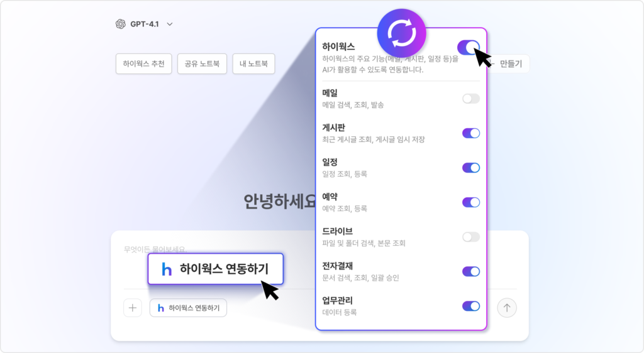Disable the 게시판 toggle

coord(470,133)
